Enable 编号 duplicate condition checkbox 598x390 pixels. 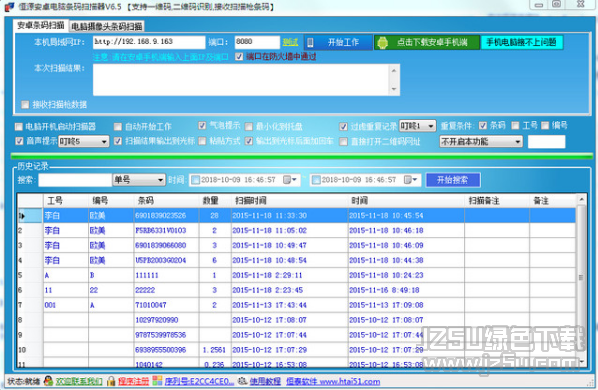(545, 125)
